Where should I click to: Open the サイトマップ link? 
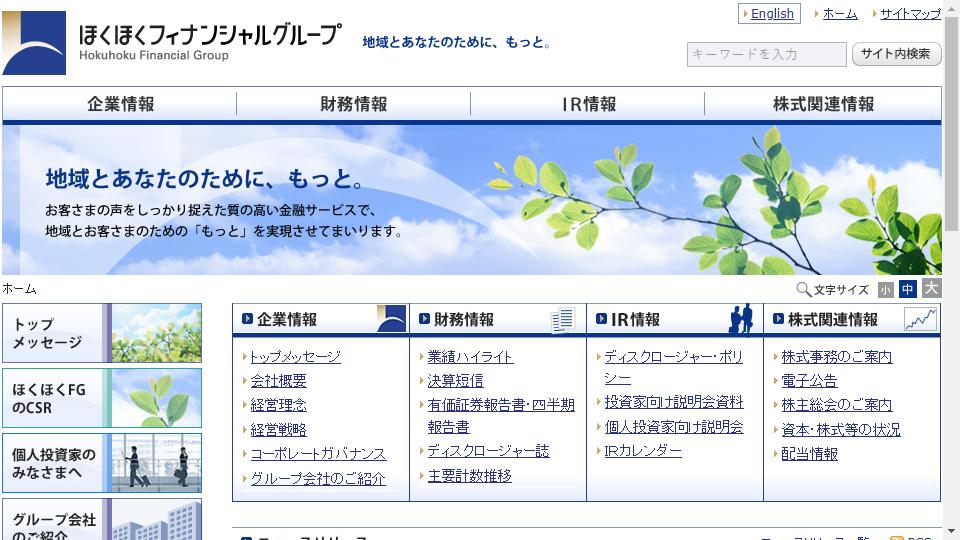click(x=910, y=13)
